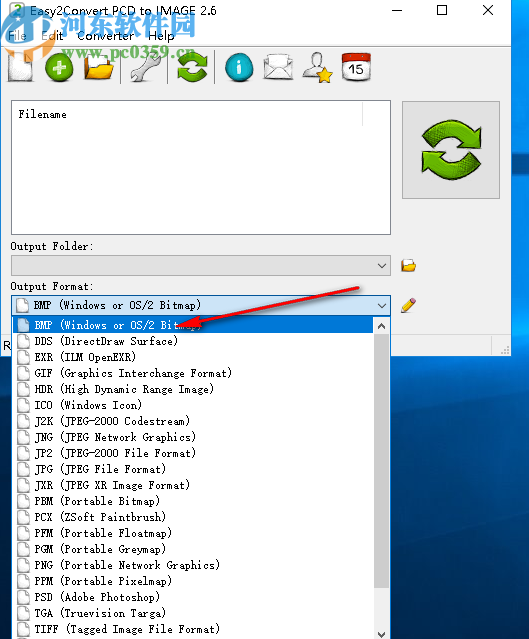This screenshot has height=639, width=529.
Task: Click the user with star icon
Action: pos(317,68)
